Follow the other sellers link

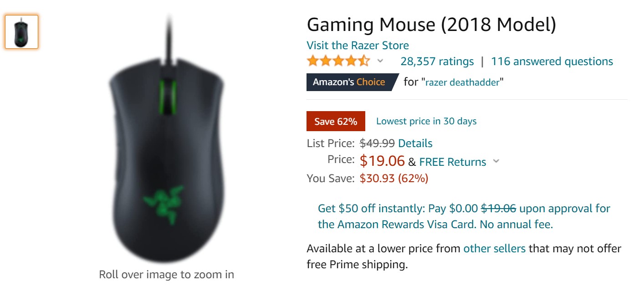pyautogui.click(x=494, y=249)
